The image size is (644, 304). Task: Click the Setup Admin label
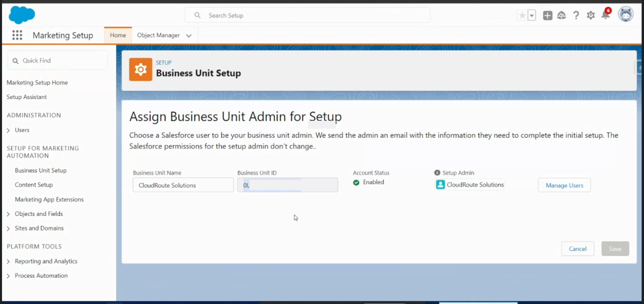(x=458, y=173)
